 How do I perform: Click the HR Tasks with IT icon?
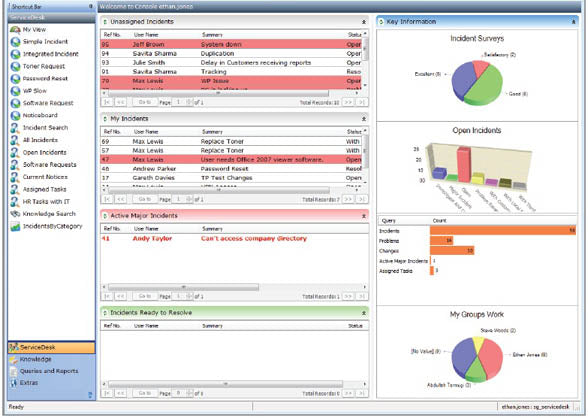point(15,202)
